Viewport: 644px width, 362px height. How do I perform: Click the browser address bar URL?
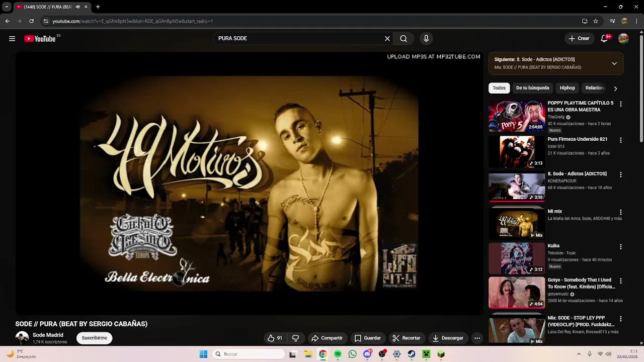(x=133, y=21)
